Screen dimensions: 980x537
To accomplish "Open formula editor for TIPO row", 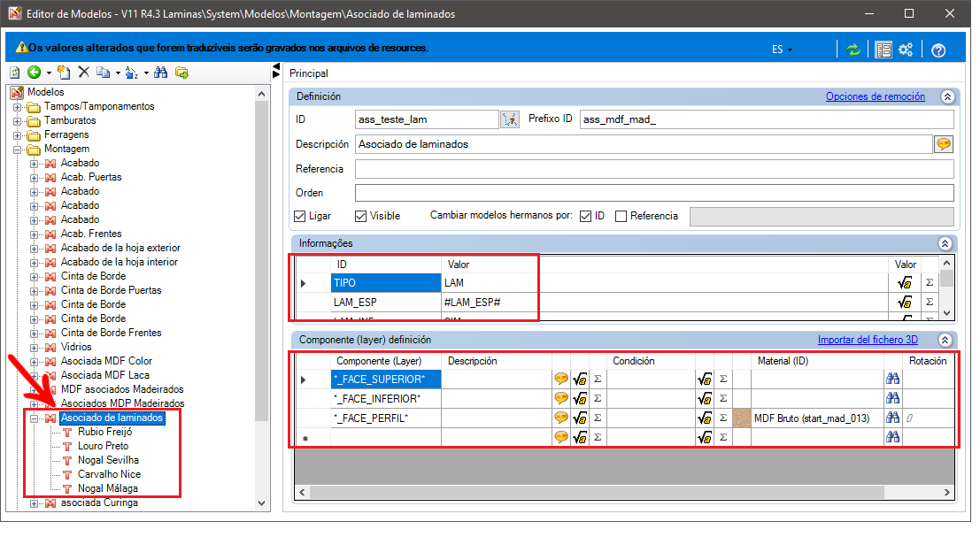I will (905, 283).
